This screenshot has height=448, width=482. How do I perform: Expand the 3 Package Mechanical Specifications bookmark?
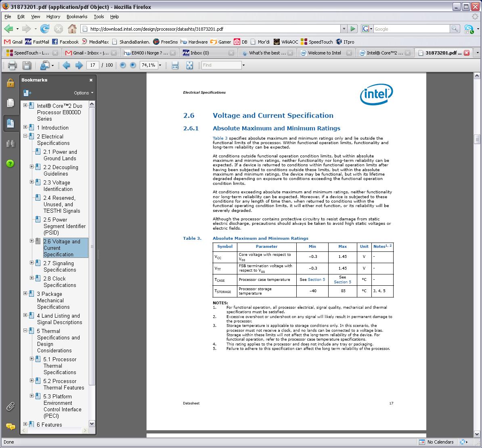[x=25, y=293]
